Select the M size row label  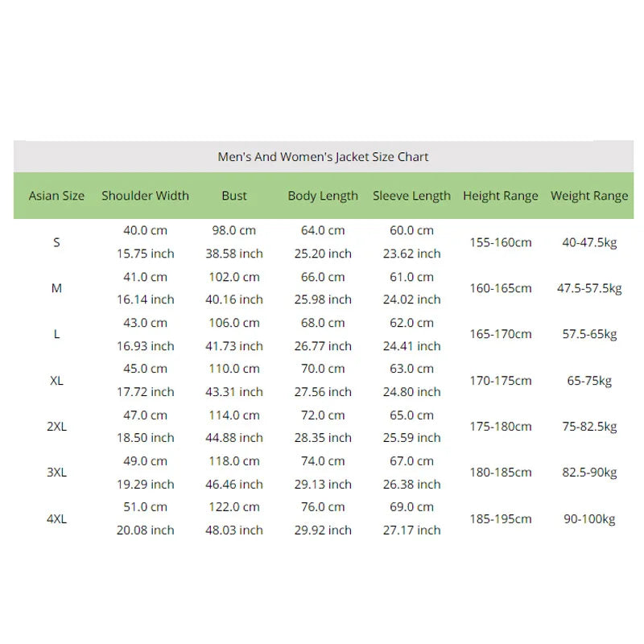click(x=56, y=288)
